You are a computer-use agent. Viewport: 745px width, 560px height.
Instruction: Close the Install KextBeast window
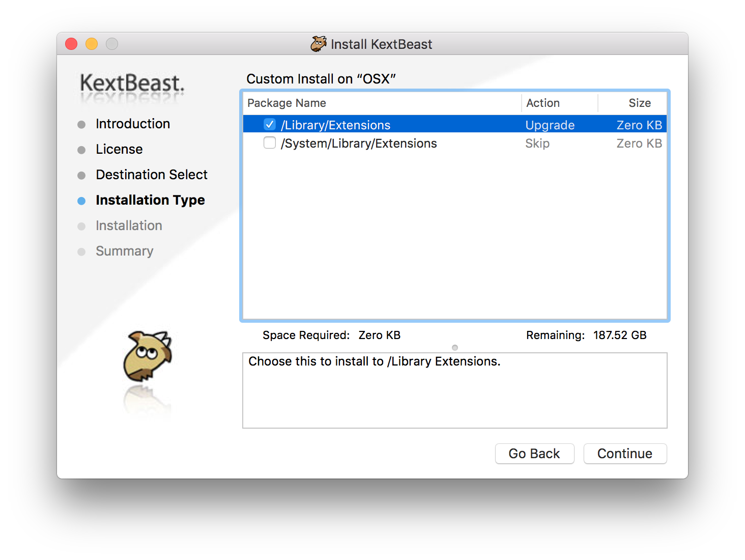tap(71, 44)
